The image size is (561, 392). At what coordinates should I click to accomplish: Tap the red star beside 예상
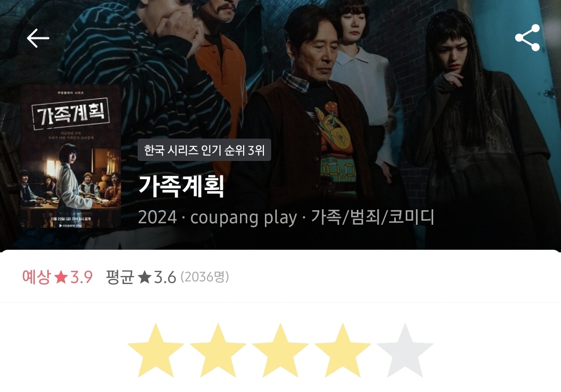pyautogui.click(x=61, y=277)
